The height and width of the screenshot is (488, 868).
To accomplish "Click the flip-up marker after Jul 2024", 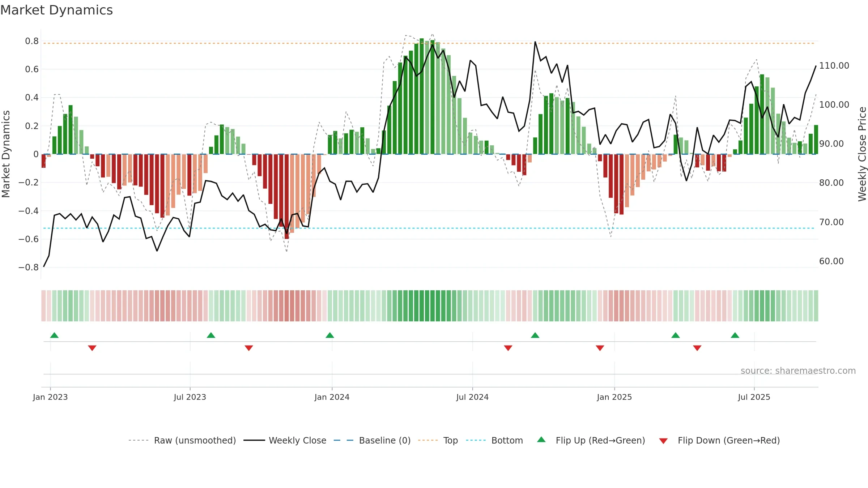I will tap(535, 335).
